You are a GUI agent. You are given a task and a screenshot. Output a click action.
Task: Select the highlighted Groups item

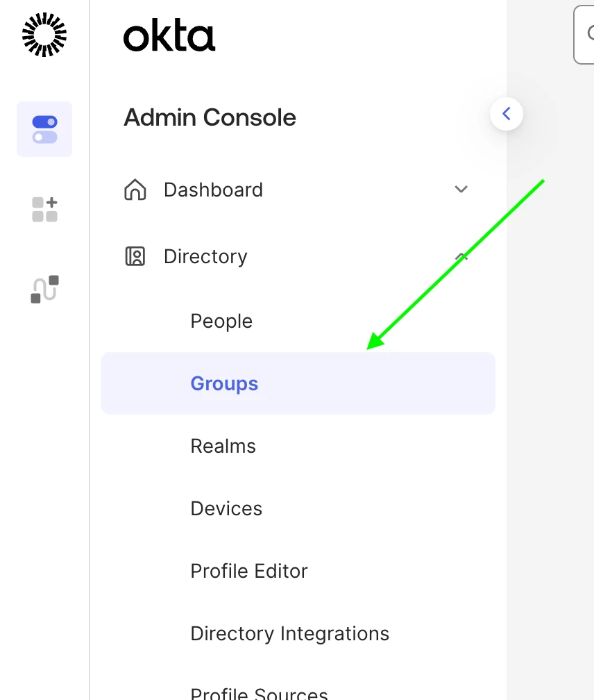pyautogui.click(x=298, y=383)
